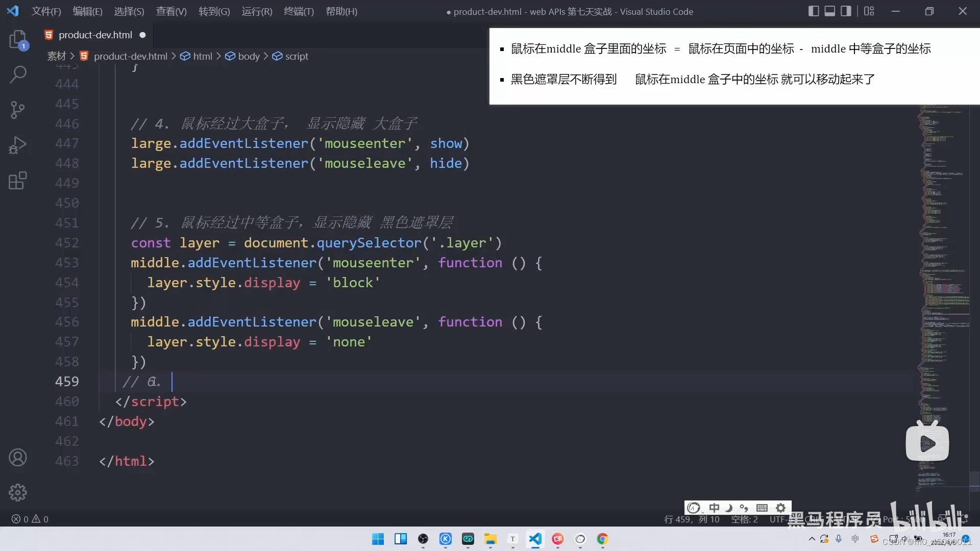Click the errors and warnings status indicator
980x551 pixels.
[30, 519]
